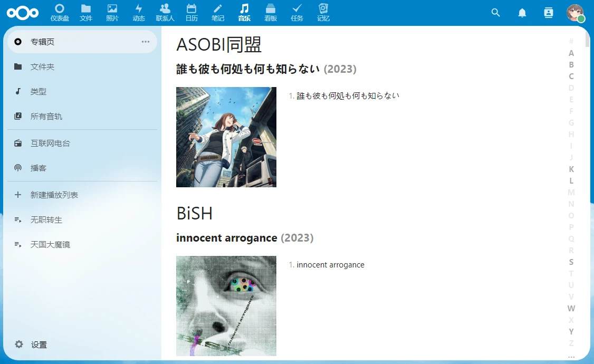Click the ASOBI同盟 artist heading
The image size is (594, 364).
click(219, 45)
